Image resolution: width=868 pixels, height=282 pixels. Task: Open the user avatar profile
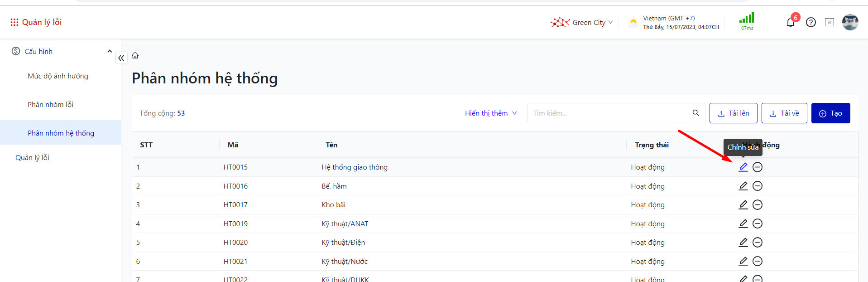point(850,22)
